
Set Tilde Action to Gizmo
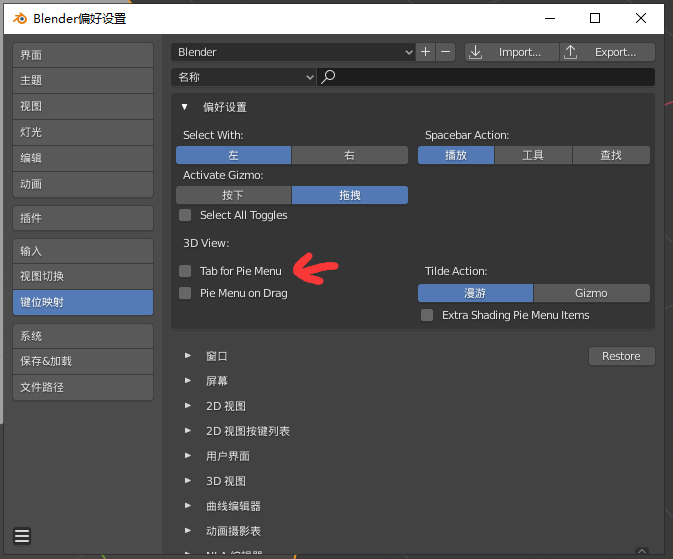point(591,293)
